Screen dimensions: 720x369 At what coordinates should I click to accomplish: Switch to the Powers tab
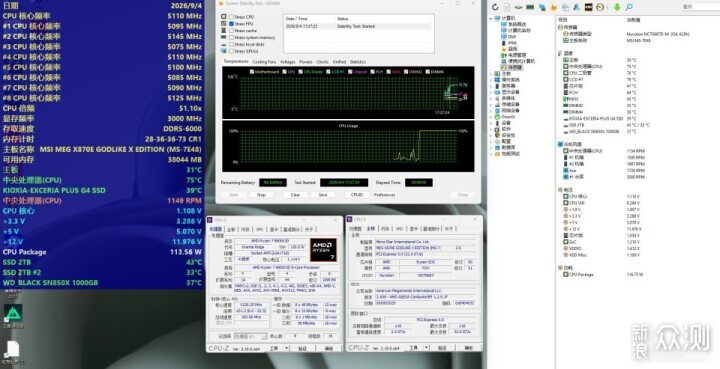point(305,62)
